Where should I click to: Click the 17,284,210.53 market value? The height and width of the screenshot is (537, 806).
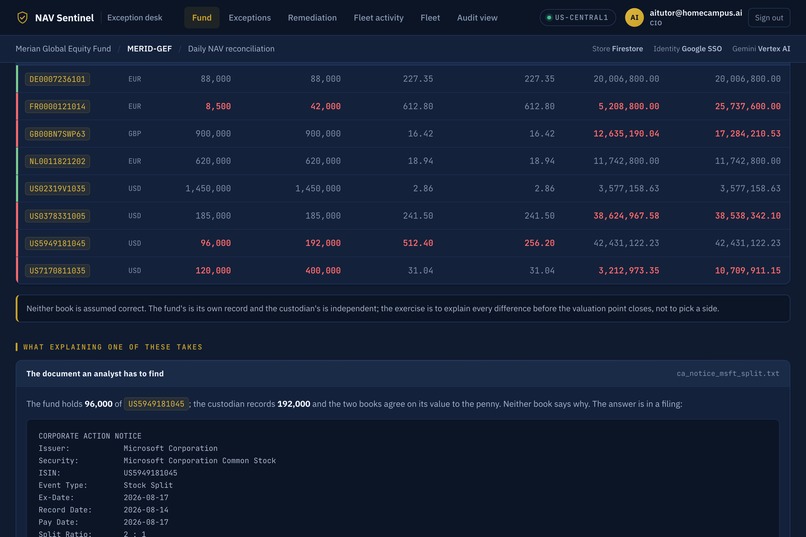pos(747,134)
